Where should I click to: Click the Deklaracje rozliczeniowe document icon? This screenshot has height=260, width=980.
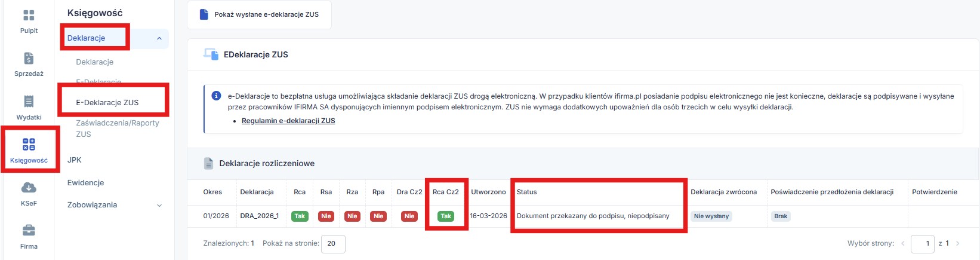coord(208,163)
